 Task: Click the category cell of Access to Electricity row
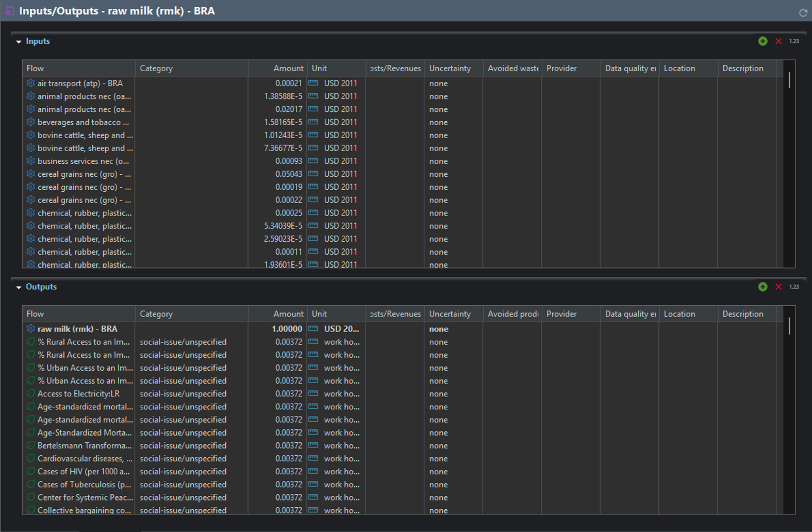[183, 394]
